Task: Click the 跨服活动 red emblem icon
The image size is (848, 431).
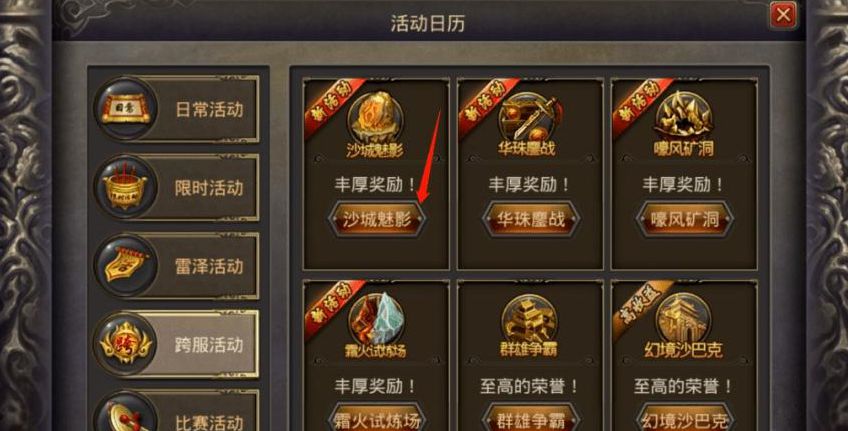Action: 126,344
